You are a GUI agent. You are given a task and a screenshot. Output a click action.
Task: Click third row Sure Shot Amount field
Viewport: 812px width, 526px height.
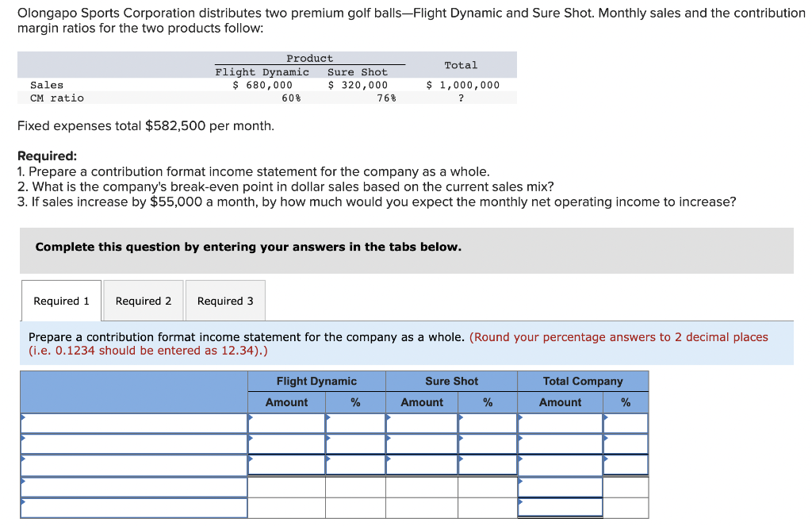pyautogui.click(x=422, y=465)
